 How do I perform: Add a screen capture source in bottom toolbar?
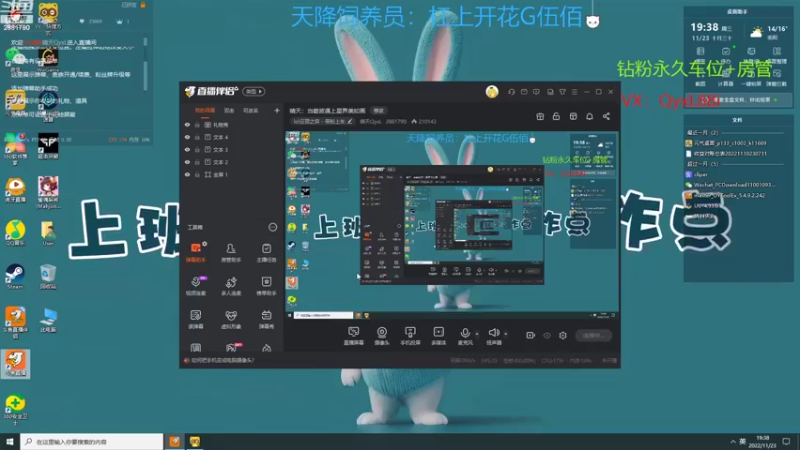point(354,336)
